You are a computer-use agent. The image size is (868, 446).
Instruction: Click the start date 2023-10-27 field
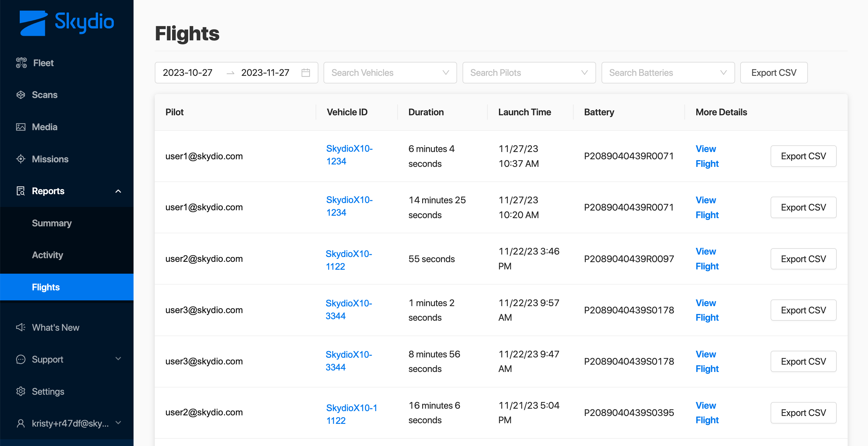coord(188,73)
